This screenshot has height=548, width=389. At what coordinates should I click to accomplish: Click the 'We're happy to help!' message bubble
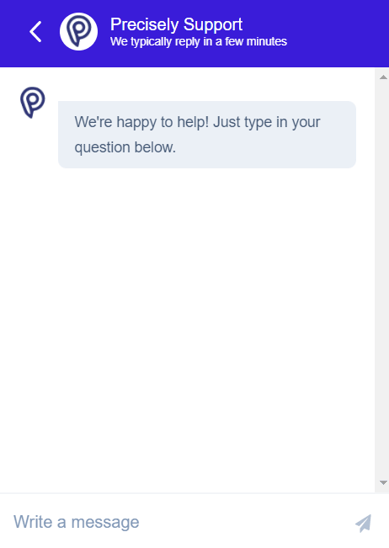point(207,135)
